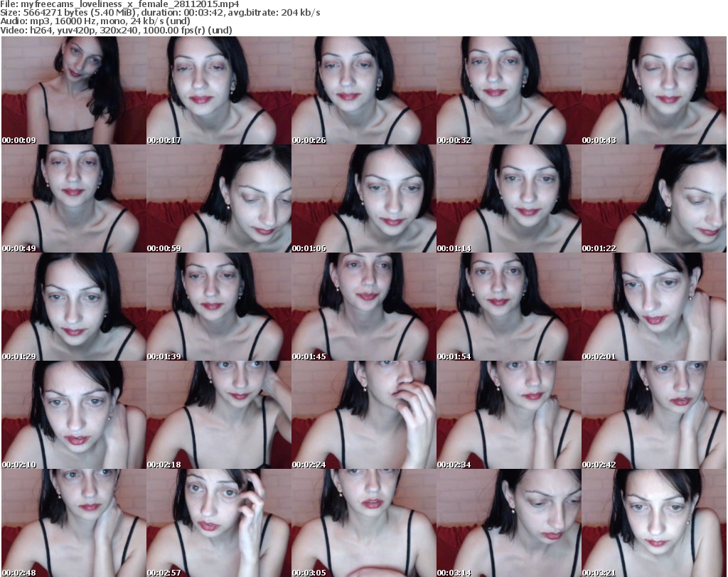Open the thumbnail stamped 00:02:10
Screen dimensions: 728x577
tap(74, 415)
